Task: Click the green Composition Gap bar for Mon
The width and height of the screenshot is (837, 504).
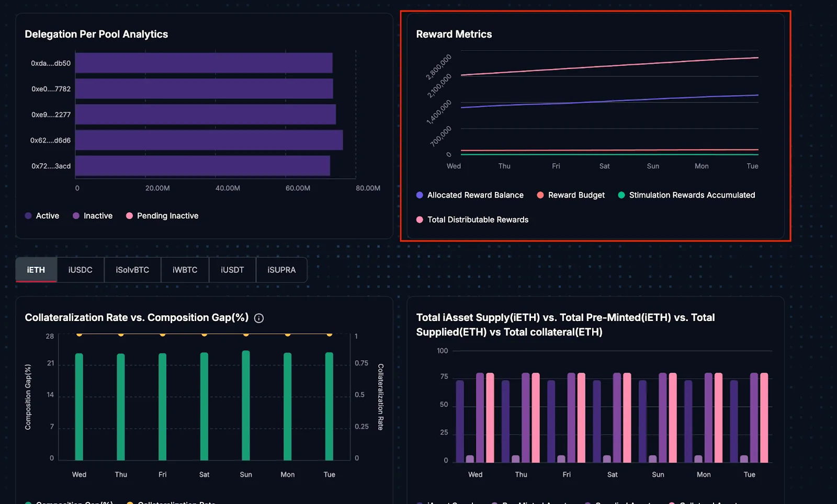Action: click(x=288, y=406)
